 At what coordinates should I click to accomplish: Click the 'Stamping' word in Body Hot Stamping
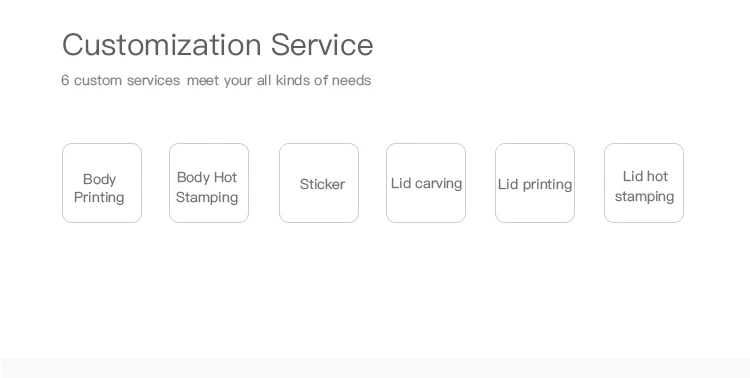pos(207,197)
